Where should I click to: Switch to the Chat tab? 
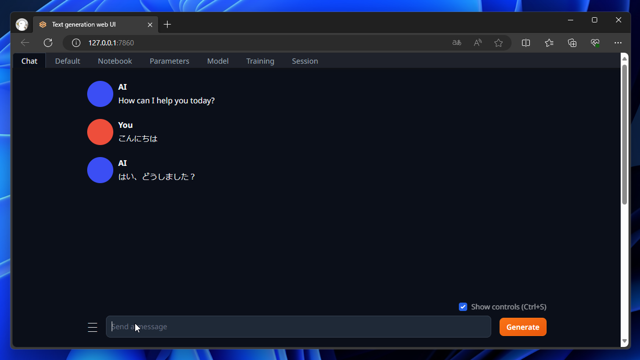tap(29, 61)
